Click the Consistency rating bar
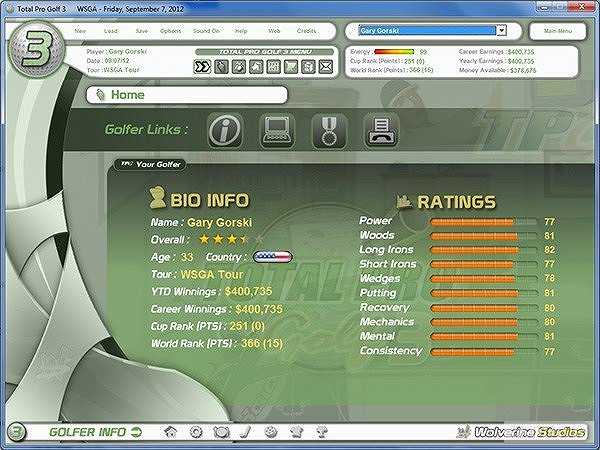Screen dimensions: 600x450 [484, 352]
